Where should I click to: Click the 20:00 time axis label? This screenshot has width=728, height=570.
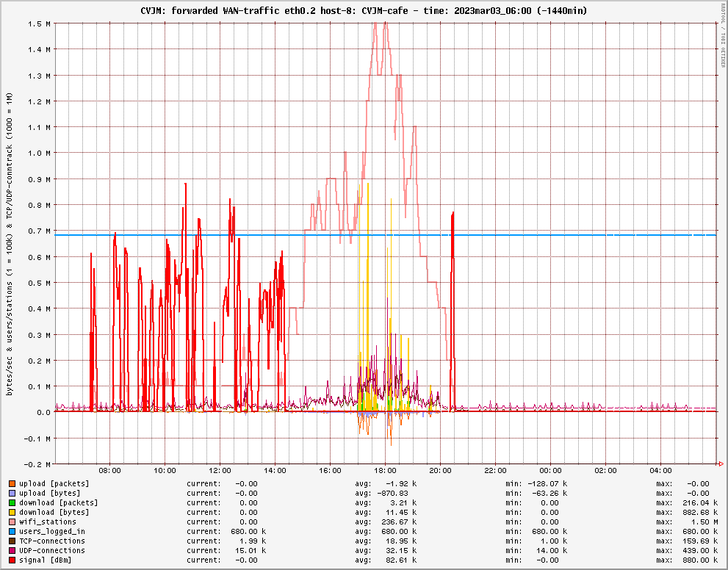coord(440,471)
